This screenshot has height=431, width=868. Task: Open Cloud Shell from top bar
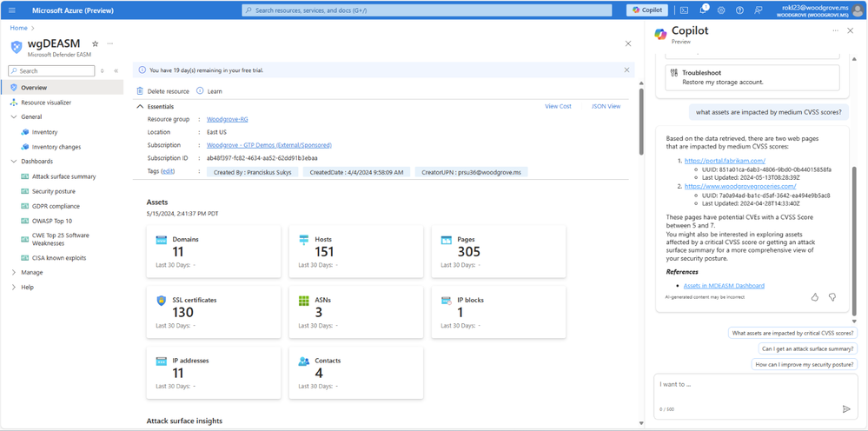[684, 10]
